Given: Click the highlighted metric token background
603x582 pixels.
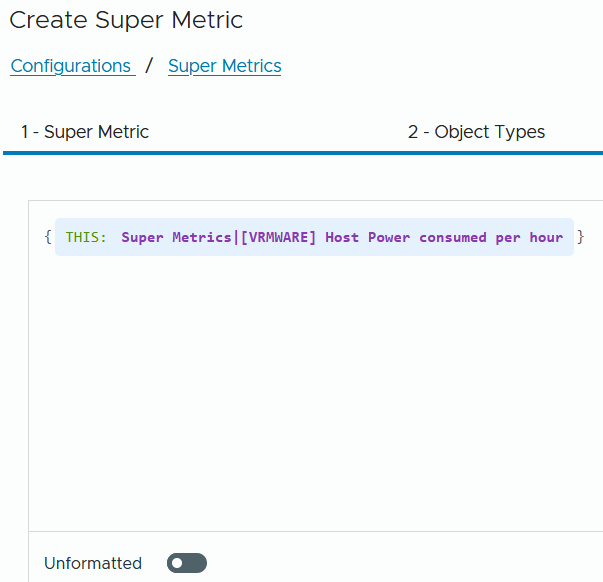Looking at the screenshot, I should tap(314, 237).
